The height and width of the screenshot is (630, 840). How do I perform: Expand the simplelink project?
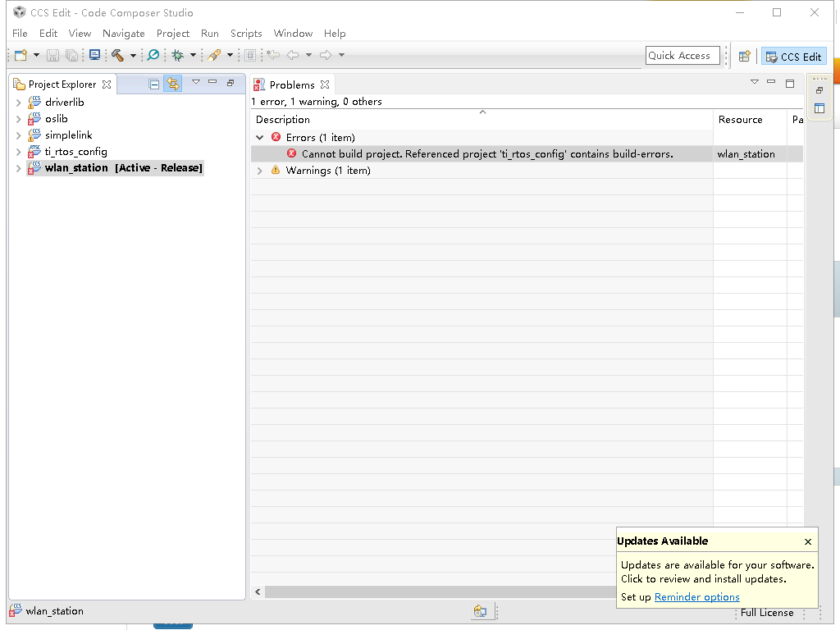[x=18, y=135]
